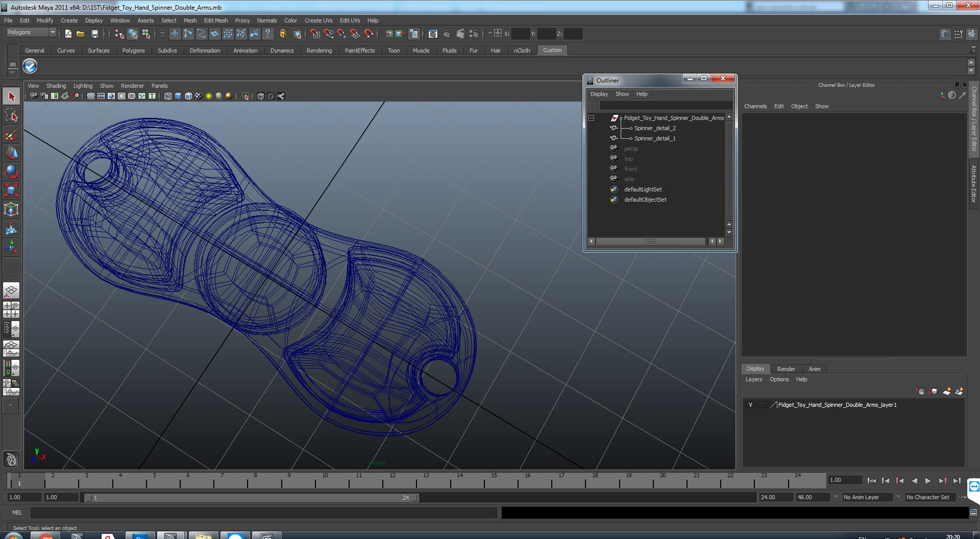This screenshot has height=539, width=980.
Task: Open a scene with folder icon
Action: pyautogui.click(x=81, y=34)
